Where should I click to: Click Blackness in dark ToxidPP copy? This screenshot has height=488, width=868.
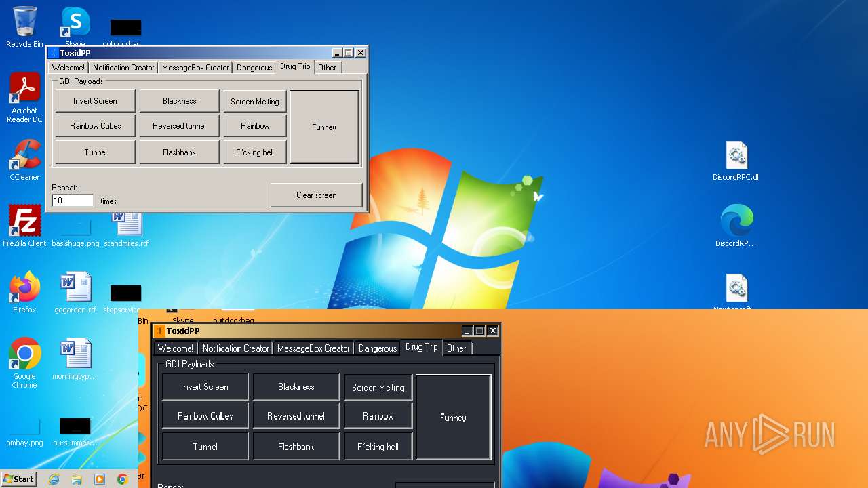[296, 387]
